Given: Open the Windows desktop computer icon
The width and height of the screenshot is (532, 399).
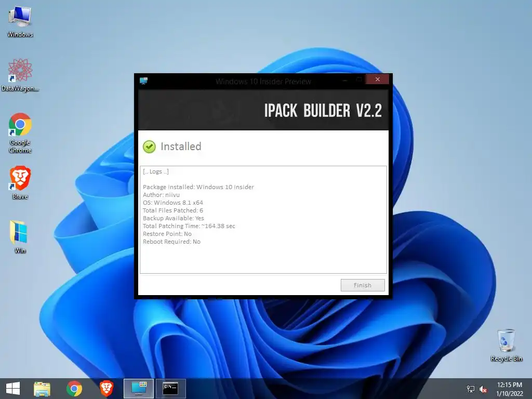Looking at the screenshot, I should coord(20,22).
